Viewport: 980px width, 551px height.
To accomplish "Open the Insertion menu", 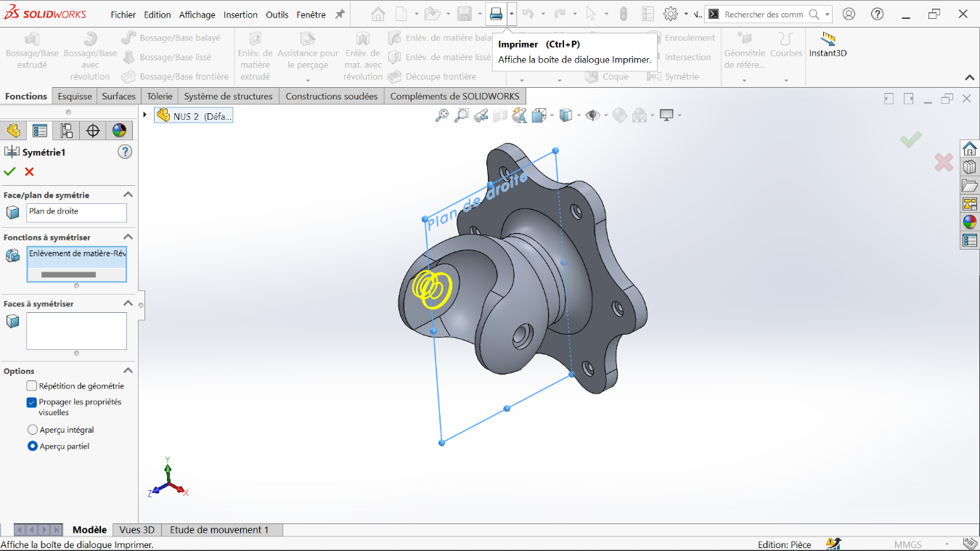I will (240, 15).
